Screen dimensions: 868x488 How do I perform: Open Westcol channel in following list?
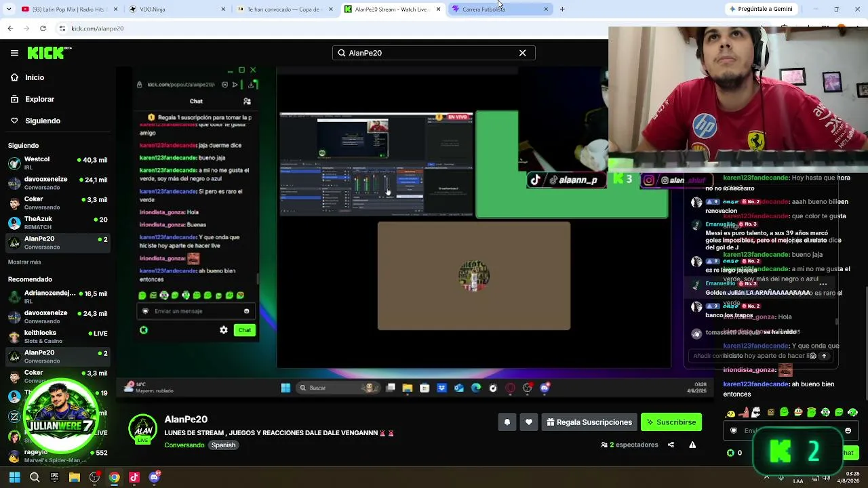(x=58, y=163)
